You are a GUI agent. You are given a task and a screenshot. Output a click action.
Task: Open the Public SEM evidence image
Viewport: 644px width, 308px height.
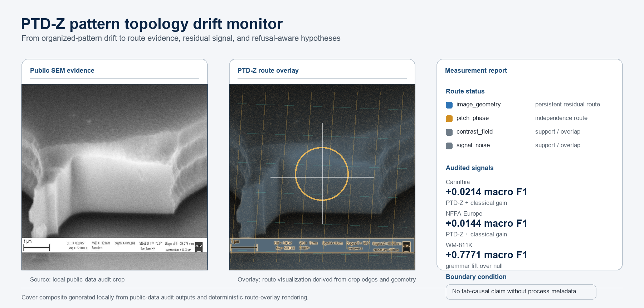tap(114, 177)
